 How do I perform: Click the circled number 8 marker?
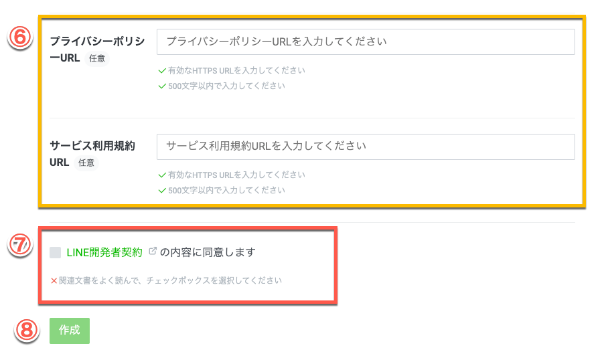27,330
